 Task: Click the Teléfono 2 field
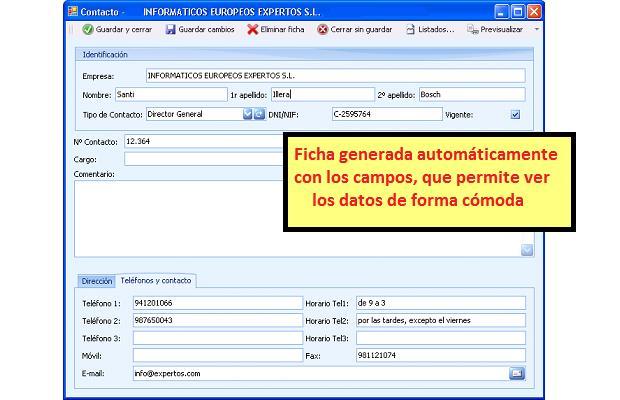[x=218, y=321]
